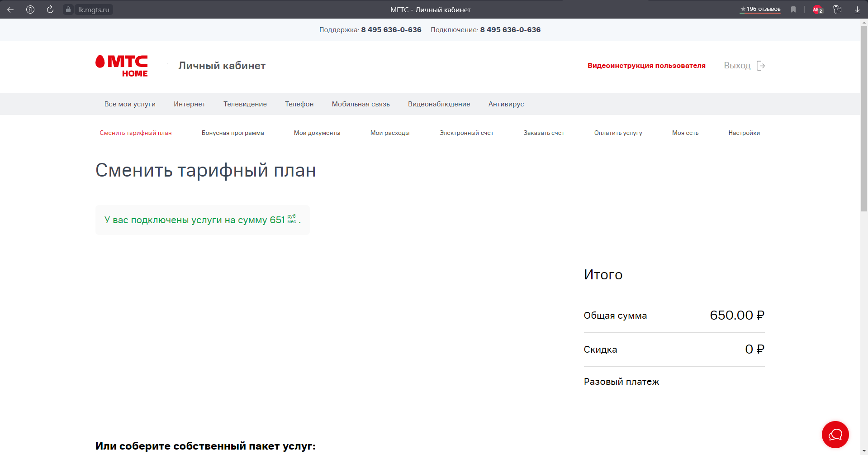Open Оплатить услугу tab
This screenshot has width=868, height=455.
618,133
